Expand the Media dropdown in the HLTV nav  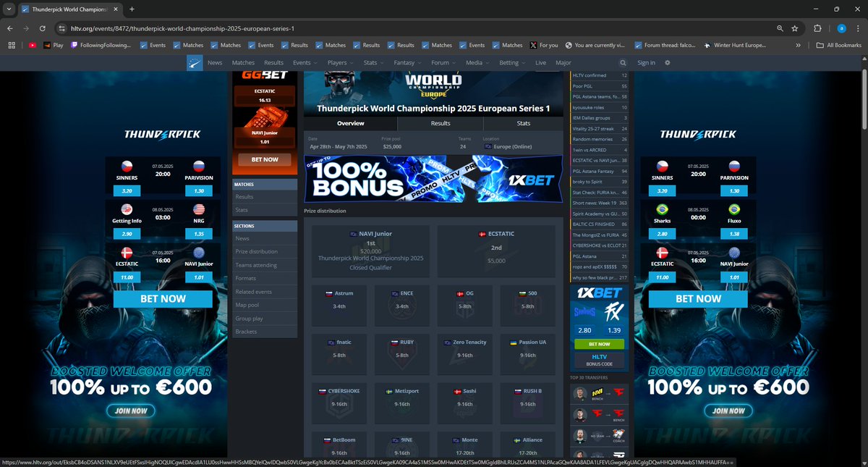coord(477,63)
